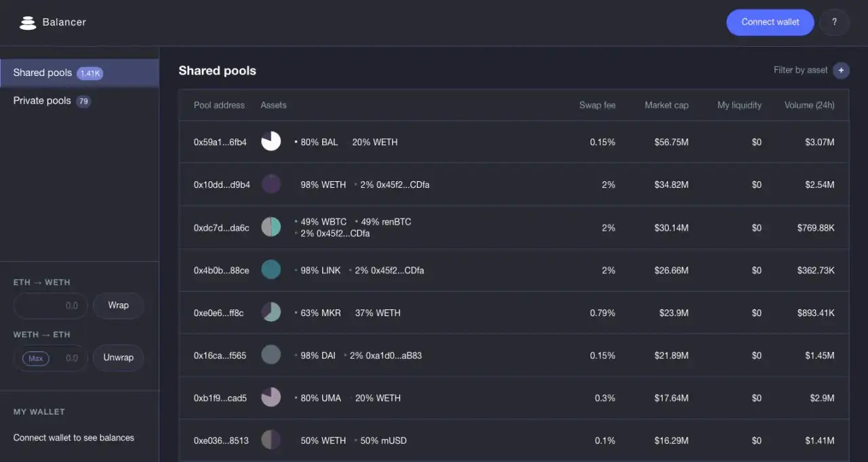Open pool 0xe0e6...ff8c
The width and height of the screenshot is (868, 462).
pos(220,313)
